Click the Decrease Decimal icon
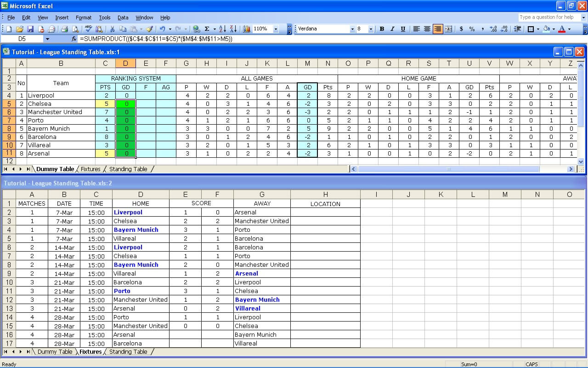 pyautogui.click(x=504, y=29)
